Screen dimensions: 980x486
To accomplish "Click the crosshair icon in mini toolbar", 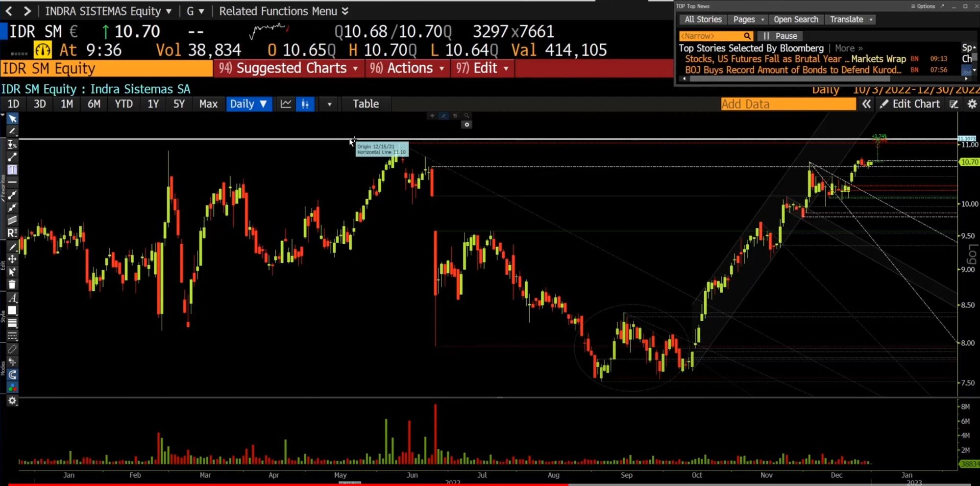I will [432, 116].
